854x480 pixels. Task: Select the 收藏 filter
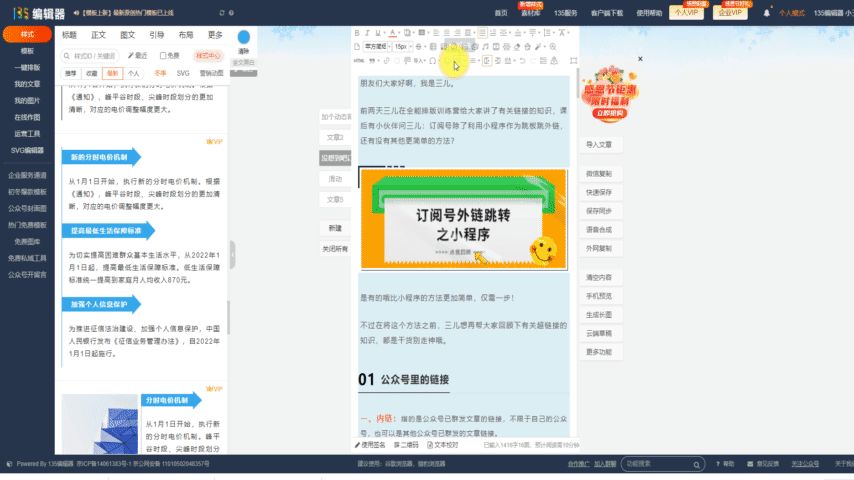pos(92,73)
